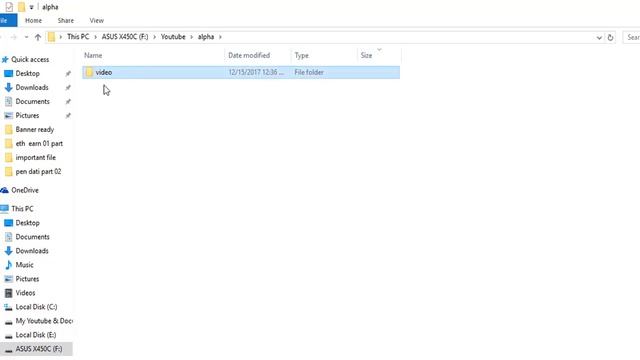The height and width of the screenshot is (360, 640).
Task: Click the pin icon beside Pictures
Action: (x=68, y=116)
